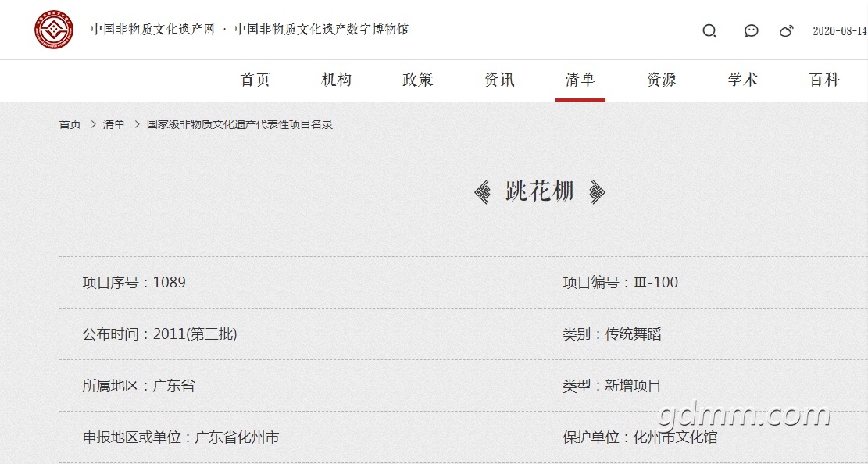Image resolution: width=868 pixels, height=464 pixels.
Task: Go to the 百科 section
Action: pos(824,80)
